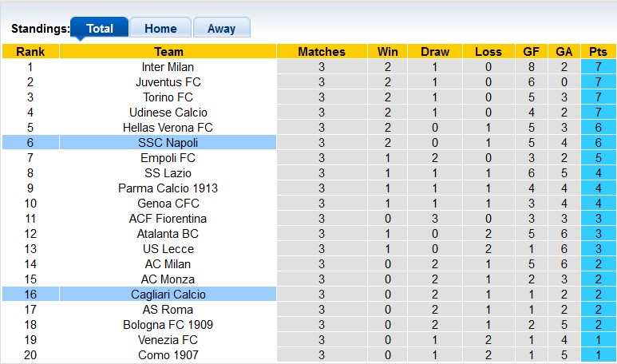
Task: Open the Como 1907 team link
Action: (168, 355)
